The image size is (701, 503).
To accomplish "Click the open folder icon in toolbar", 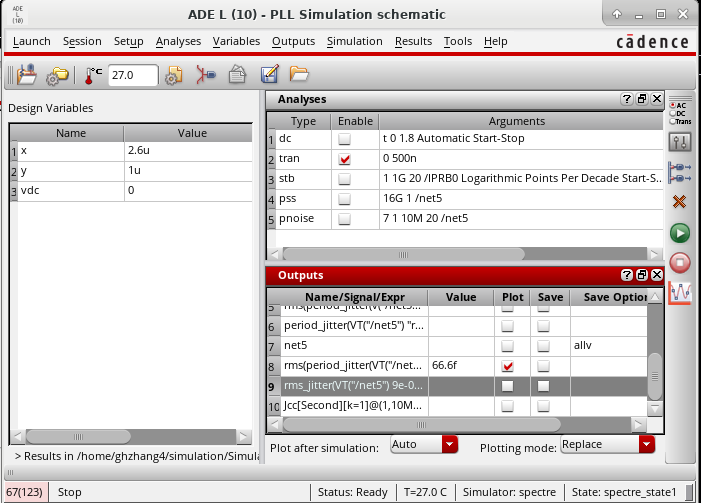I will (299, 73).
